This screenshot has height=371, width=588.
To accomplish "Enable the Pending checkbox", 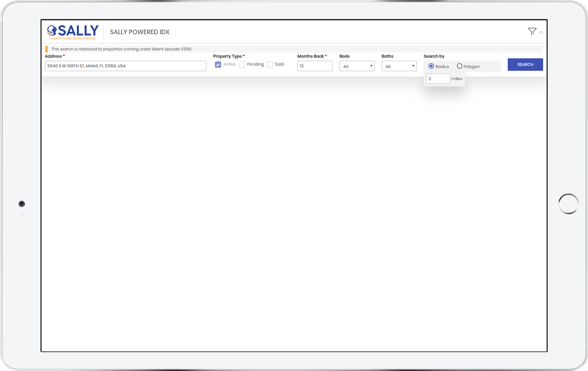I will (x=242, y=64).
